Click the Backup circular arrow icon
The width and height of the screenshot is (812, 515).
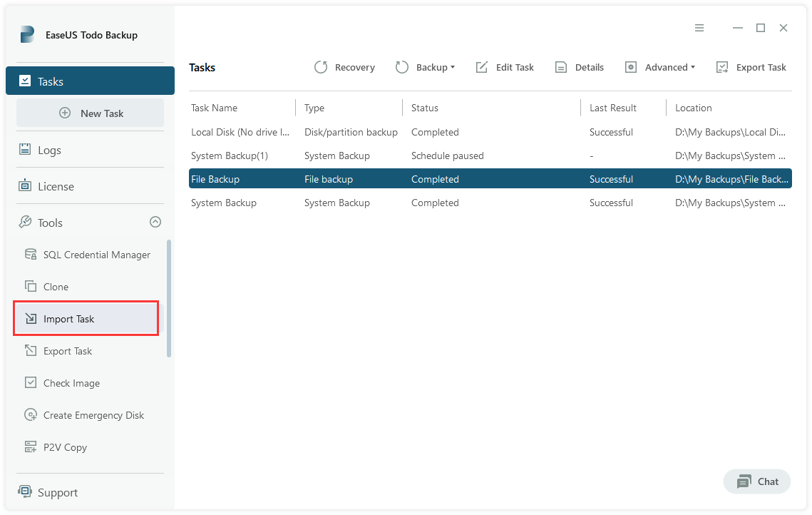[402, 67]
